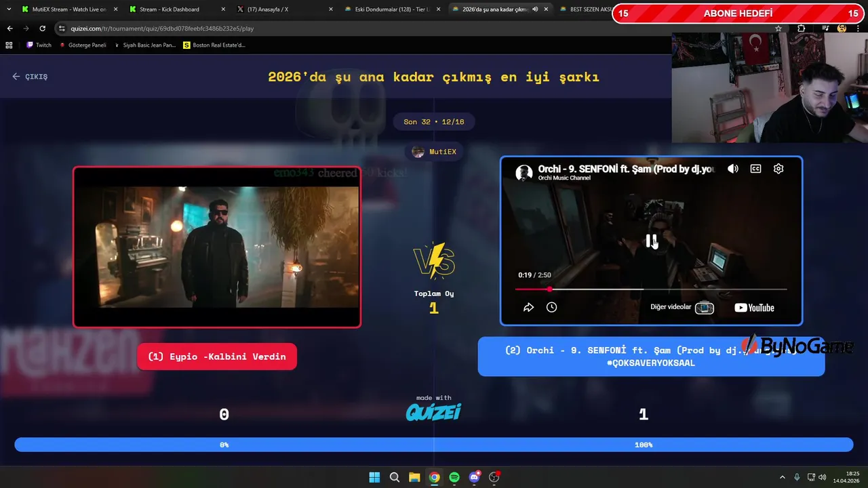868x488 pixels.
Task: Open Chrome three-dot menu
Action: pos(859,28)
